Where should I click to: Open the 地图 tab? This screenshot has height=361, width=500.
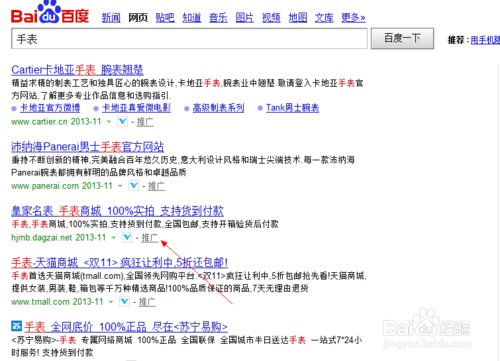click(x=298, y=17)
